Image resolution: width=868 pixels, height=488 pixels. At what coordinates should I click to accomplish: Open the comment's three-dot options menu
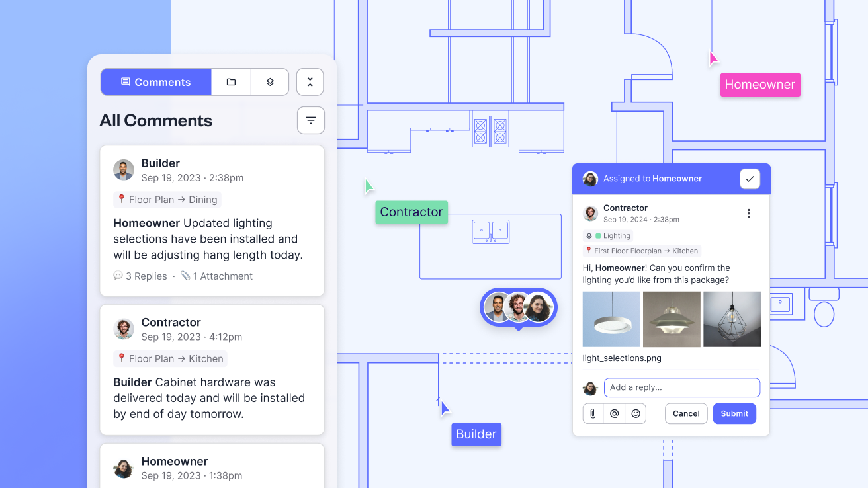point(749,214)
